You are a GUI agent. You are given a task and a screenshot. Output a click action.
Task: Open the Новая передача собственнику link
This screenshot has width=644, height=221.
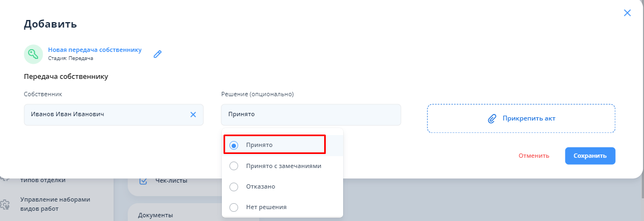click(95, 50)
